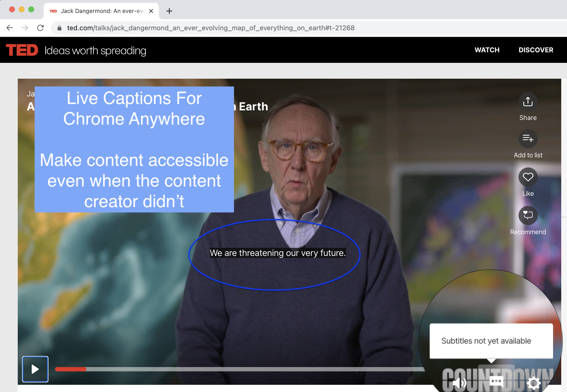Mute the video volume speaker icon

[x=459, y=383]
